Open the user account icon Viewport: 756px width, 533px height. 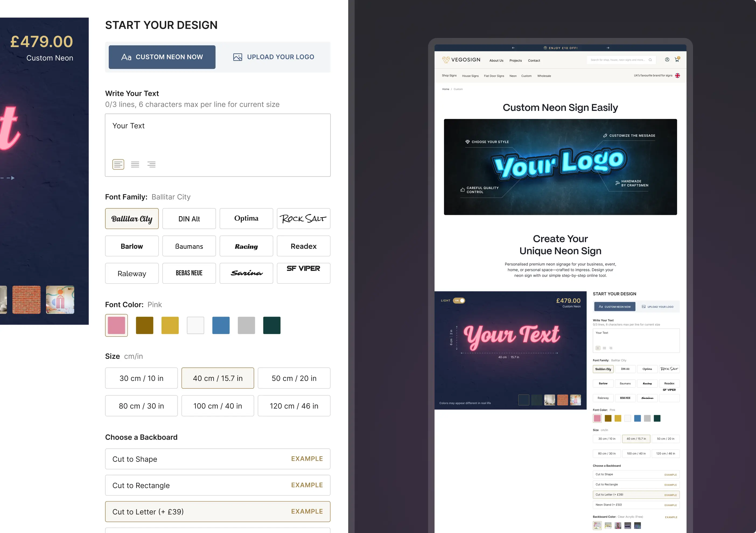[x=667, y=59]
